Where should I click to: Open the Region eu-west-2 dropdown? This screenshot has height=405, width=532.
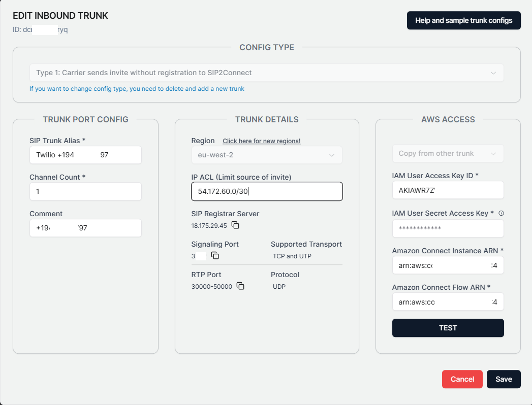click(x=267, y=155)
